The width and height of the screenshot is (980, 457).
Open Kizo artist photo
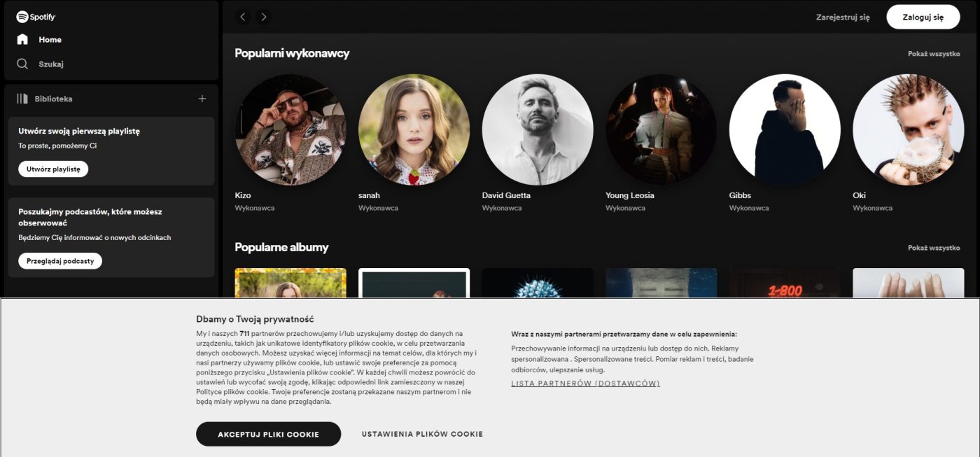pos(290,129)
